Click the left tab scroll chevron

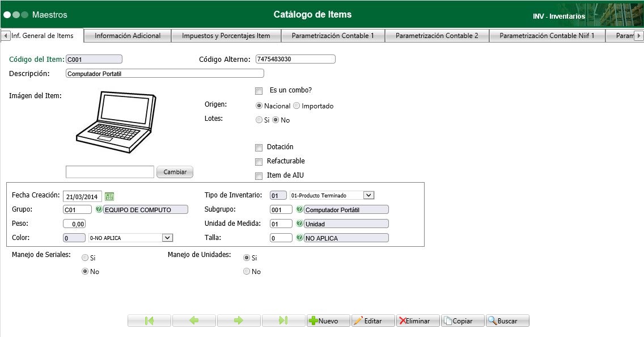(5, 35)
